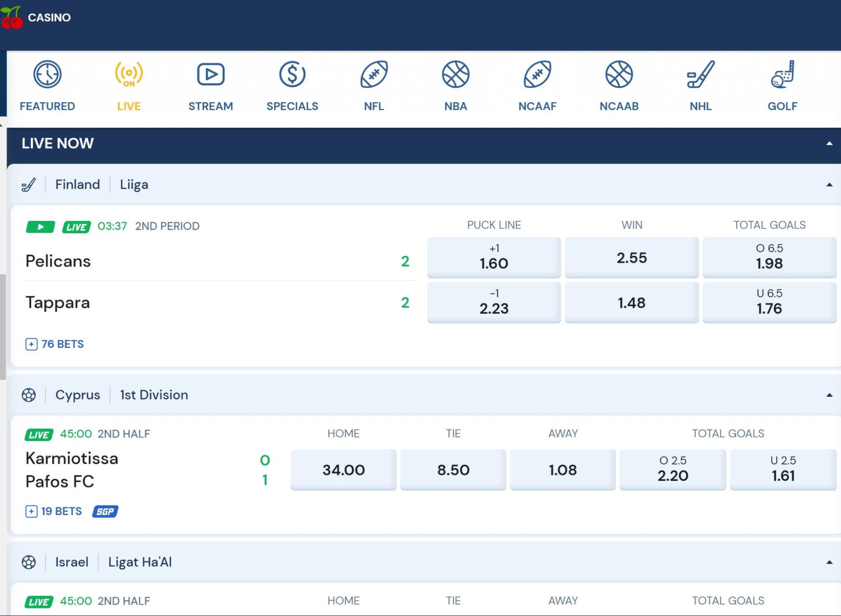The width and height of the screenshot is (841, 616).
Task: Select the NBA basketball icon
Action: 456,74
